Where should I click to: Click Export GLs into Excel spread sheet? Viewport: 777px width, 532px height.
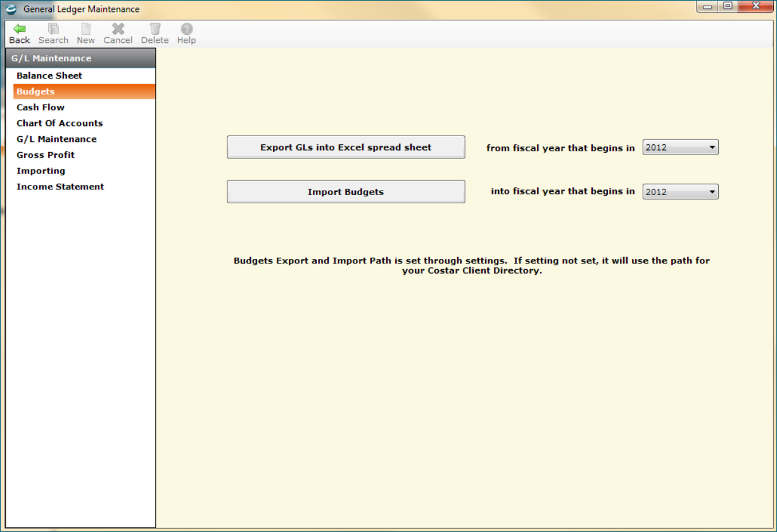coord(346,147)
